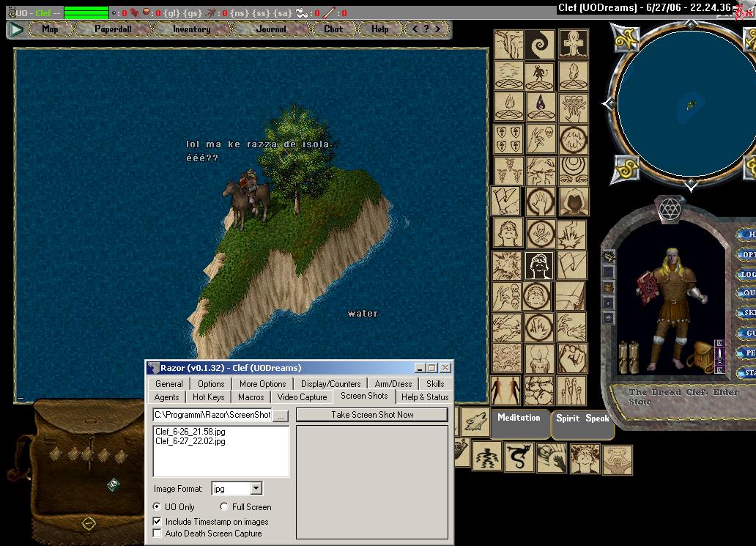Open the backpack on the paperdoll

tap(703, 358)
